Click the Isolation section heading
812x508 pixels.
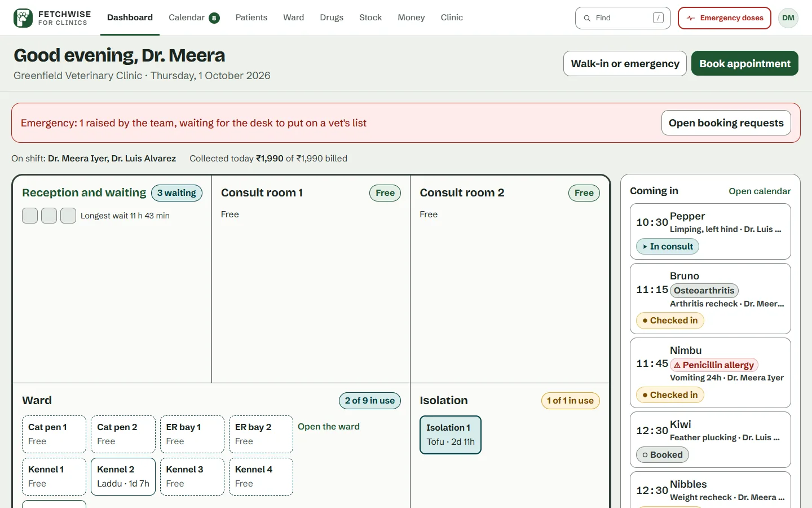click(444, 400)
